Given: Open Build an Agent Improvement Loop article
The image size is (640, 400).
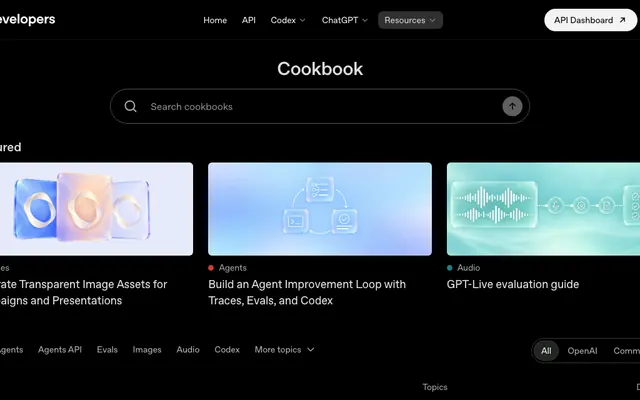Looking at the screenshot, I should coord(307,292).
